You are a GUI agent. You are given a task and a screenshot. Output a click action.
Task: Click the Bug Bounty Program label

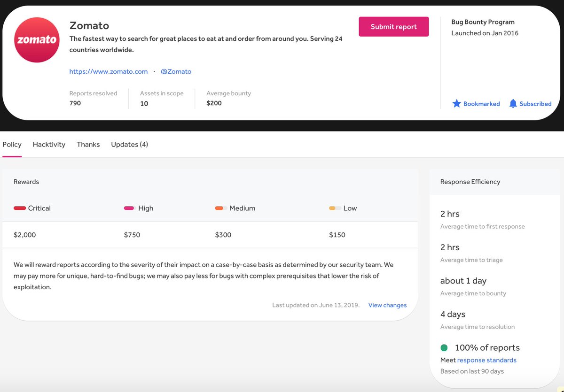point(483,22)
